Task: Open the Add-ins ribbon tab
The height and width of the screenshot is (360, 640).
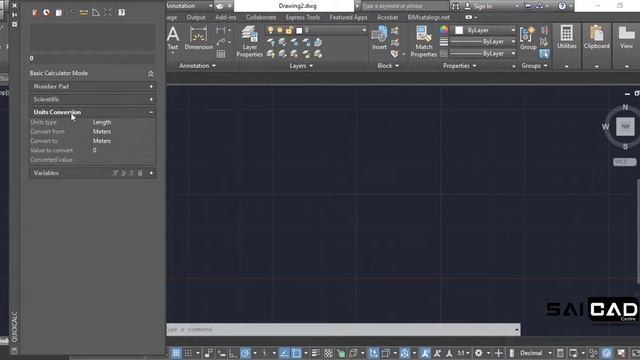Action: coord(225,17)
